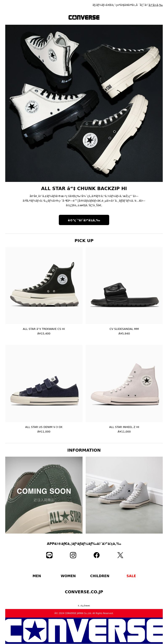The width and height of the screenshot is (168, 644).
Task: Open ALL STAR INHEEL Z HI product image
Action: pos(124,384)
